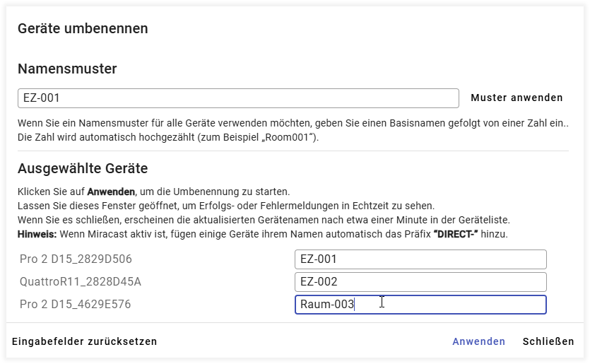Click the Geräte umbenennen dialog title
This screenshot has height=364, width=590.
83,29
